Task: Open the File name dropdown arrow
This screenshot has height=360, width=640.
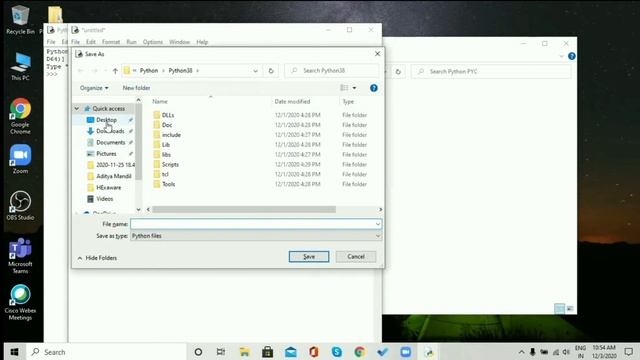Action: 378,224
